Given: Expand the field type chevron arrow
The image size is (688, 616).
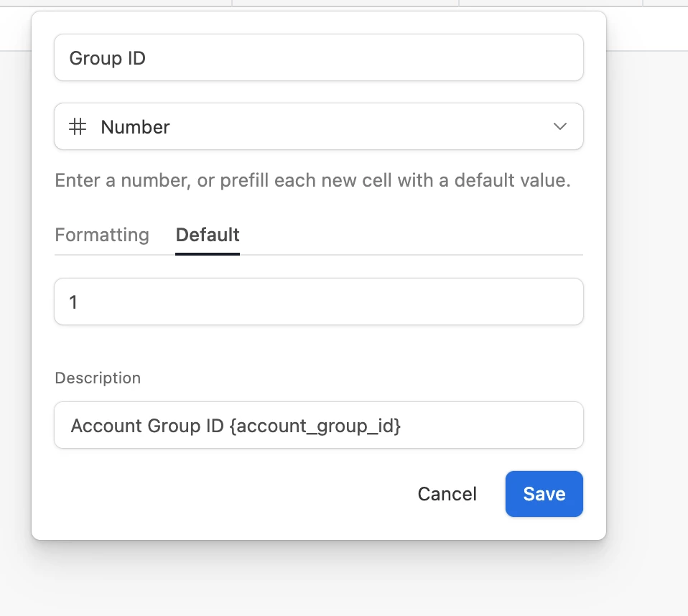Looking at the screenshot, I should (x=560, y=127).
